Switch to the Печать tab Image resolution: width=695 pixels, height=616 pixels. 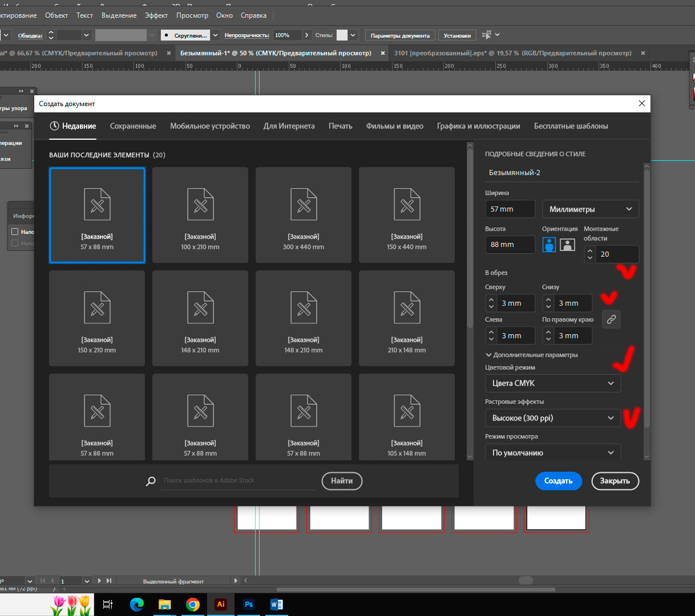(340, 126)
